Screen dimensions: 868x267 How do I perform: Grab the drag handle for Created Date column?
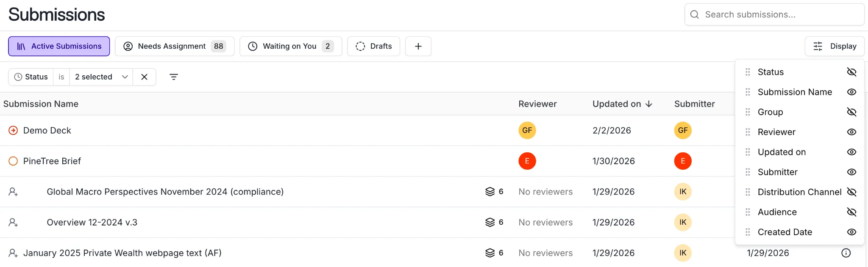point(748,232)
